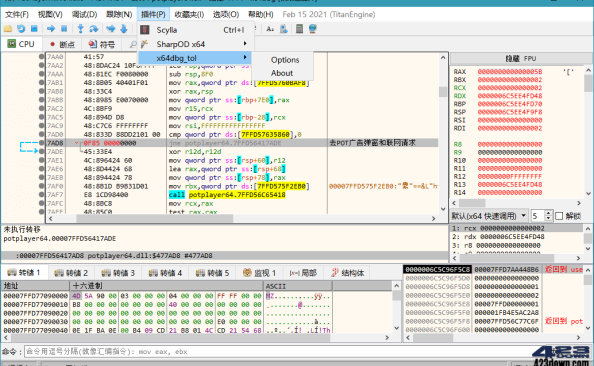Image resolution: width=594 pixels, height=366 pixels.
Task: Click the Scylla red icon in menu
Action: tap(145, 30)
